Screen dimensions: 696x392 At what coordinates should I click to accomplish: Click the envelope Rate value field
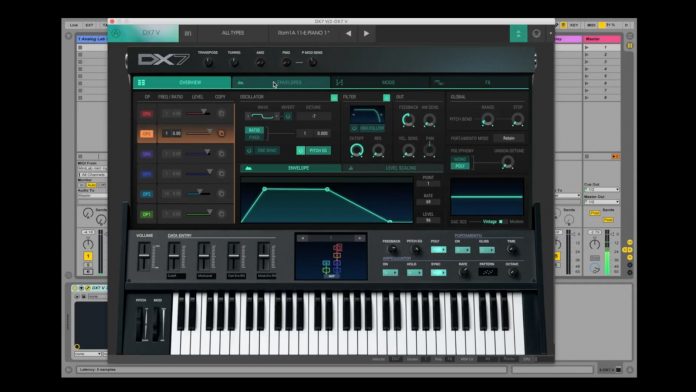(428, 202)
